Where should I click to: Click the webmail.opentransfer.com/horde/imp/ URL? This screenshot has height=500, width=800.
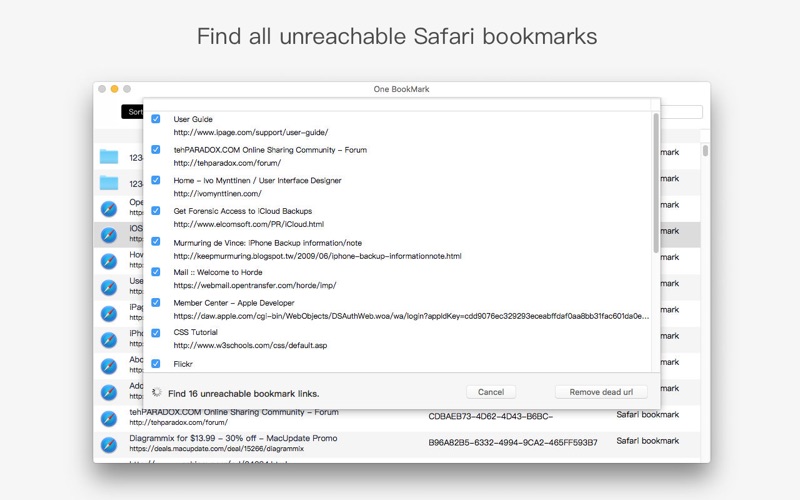pos(255,285)
